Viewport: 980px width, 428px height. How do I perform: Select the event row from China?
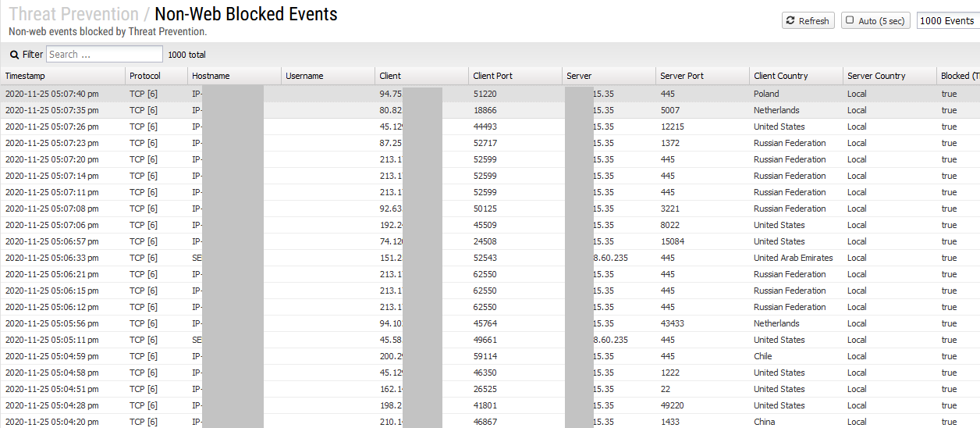764,422
